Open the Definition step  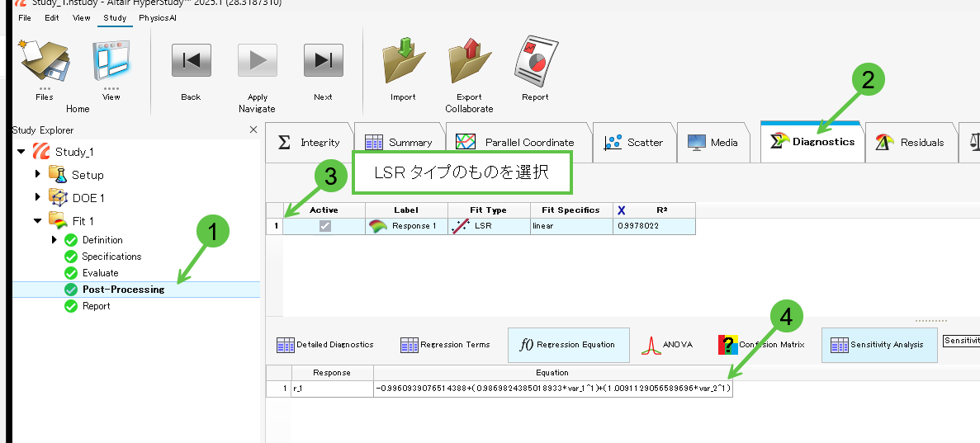pyautogui.click(x=102, y=240)
